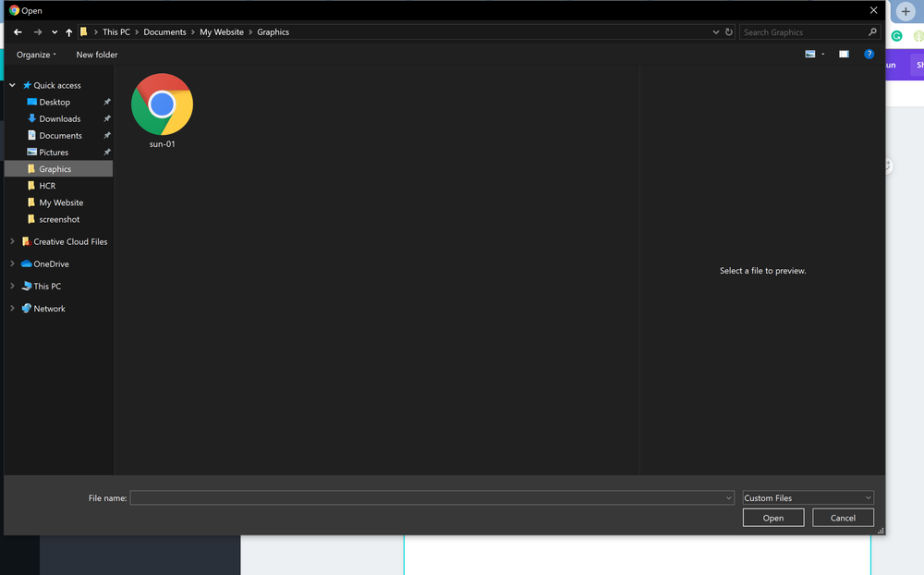Open the Help question mark icon

(x=869, y=54)
